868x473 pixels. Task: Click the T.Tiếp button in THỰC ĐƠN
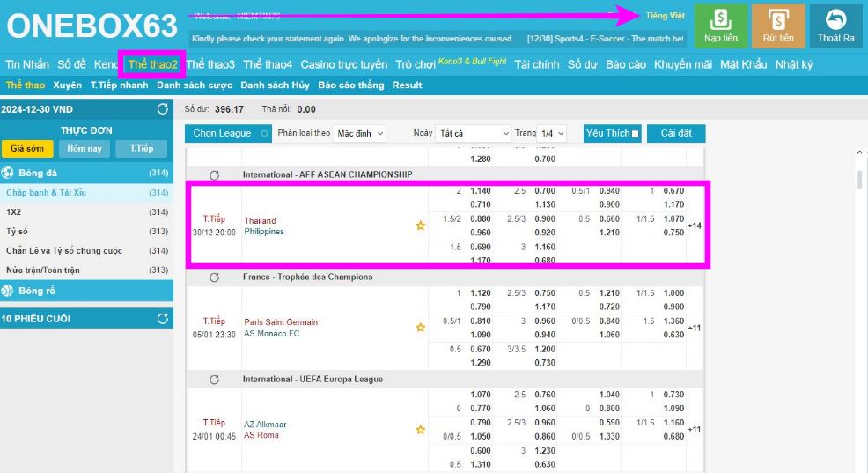click(x=142, y=149)
